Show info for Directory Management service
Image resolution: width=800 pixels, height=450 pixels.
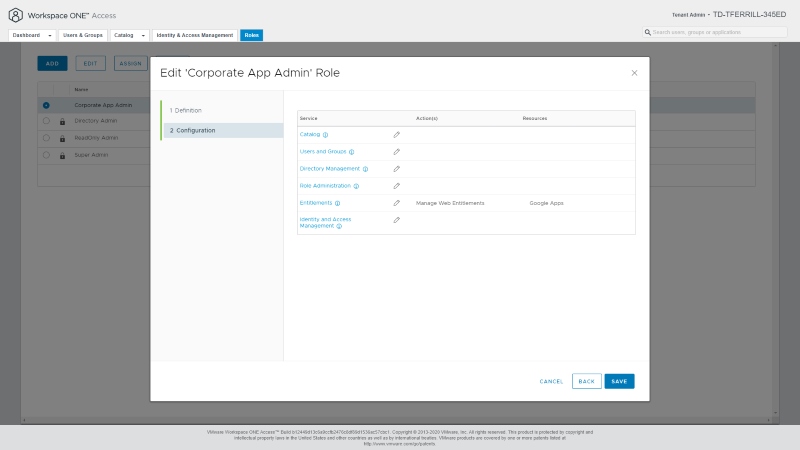[365, 169]
